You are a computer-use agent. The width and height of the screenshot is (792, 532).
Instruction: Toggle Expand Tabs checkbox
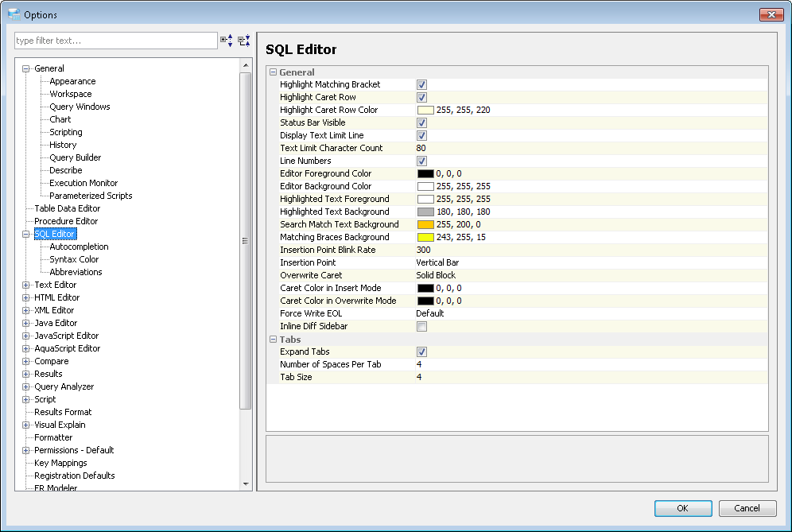click(x=421, y=351)
